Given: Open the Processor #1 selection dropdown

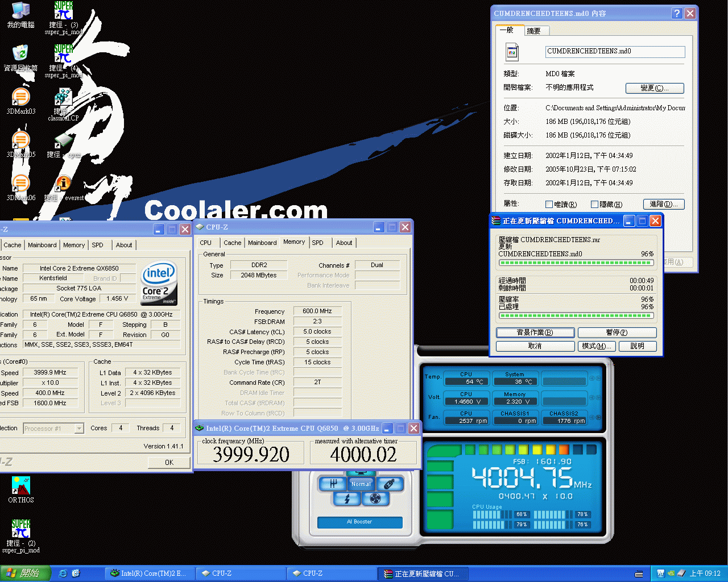Looking at the screenshot, I should pos(79,429).
